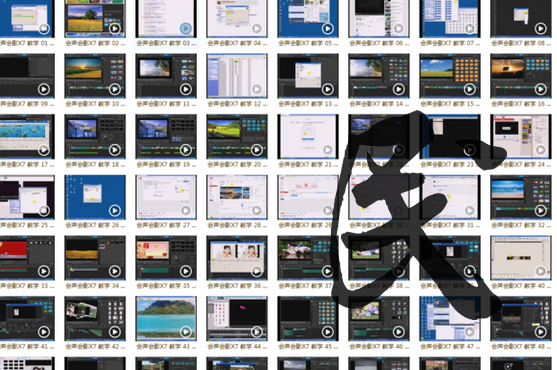Select thumbnail for 会声会影X7 教学 24
The height and width of the screenshot is (370, 557).
point(521,137)
